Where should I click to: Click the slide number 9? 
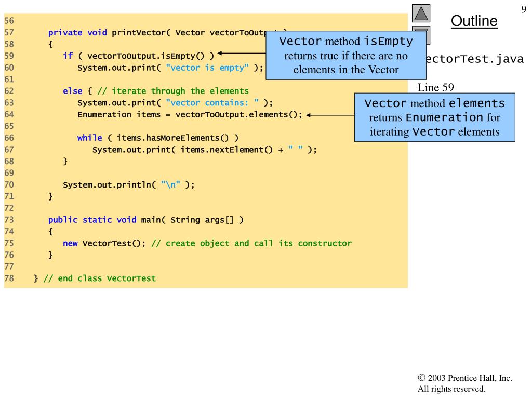[x=524, y=9]
